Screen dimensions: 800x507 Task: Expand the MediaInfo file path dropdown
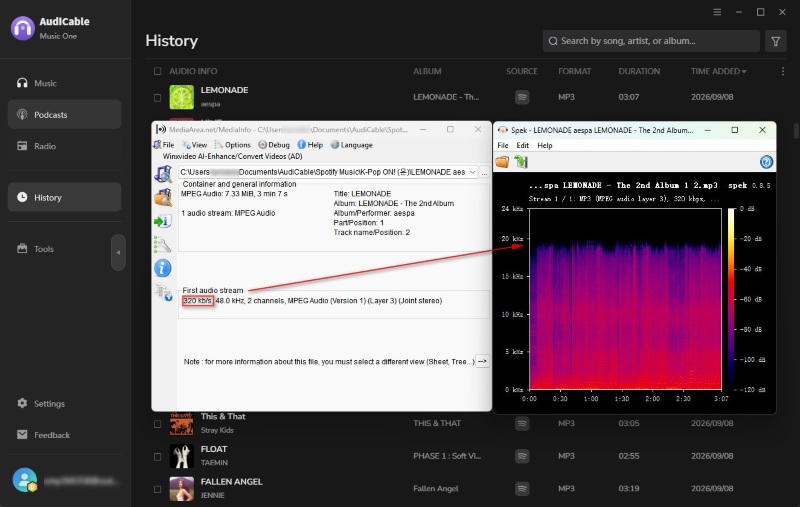472,172
